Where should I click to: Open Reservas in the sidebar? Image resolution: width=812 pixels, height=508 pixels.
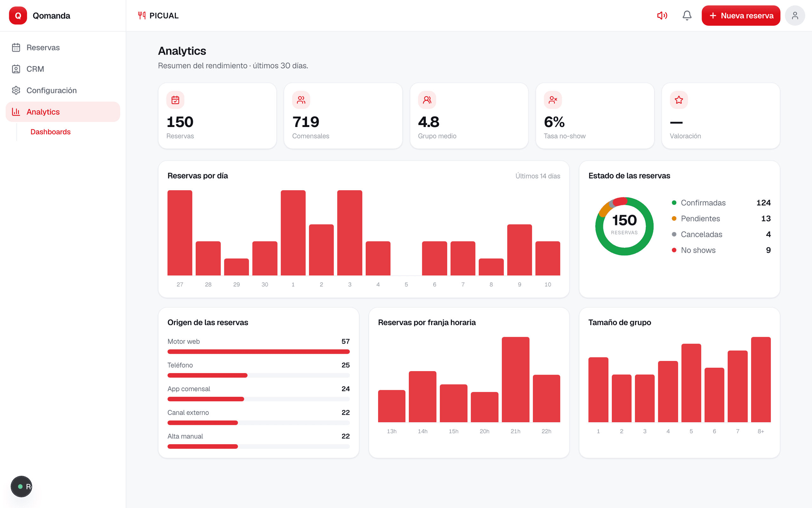[63, 47]
